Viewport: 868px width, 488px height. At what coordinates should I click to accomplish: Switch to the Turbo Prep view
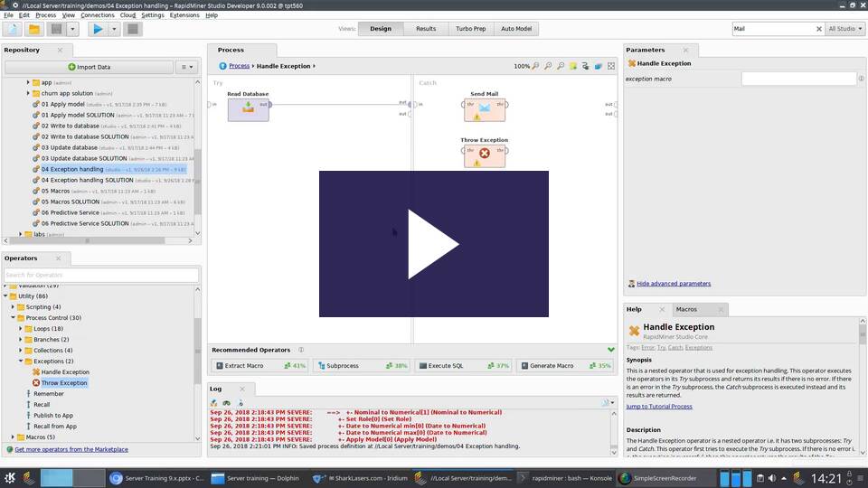click(470, 29)
